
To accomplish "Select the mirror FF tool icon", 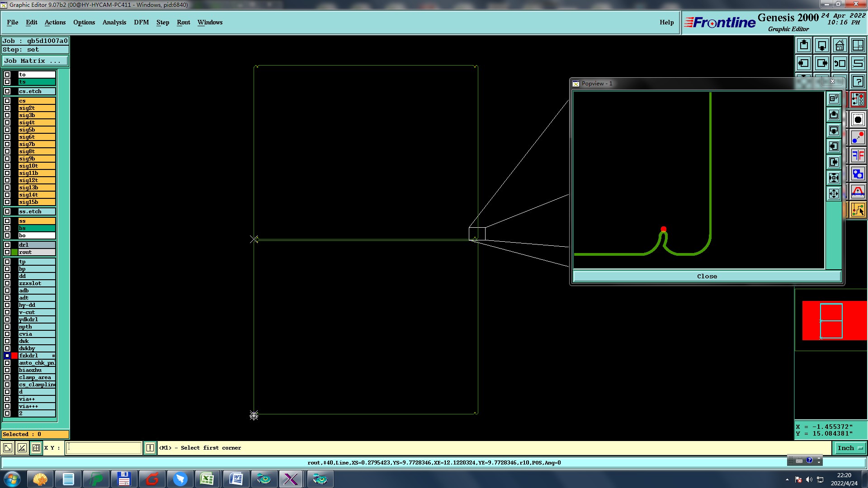I will point(858,156).
